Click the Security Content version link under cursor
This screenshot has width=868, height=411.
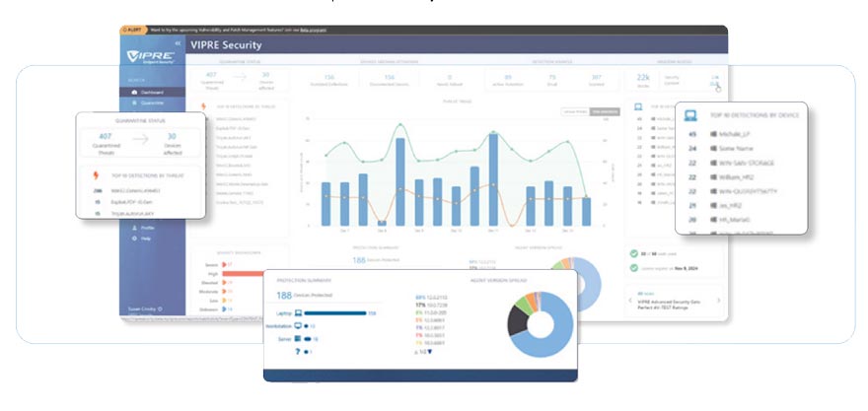click(x=715, y=84)
